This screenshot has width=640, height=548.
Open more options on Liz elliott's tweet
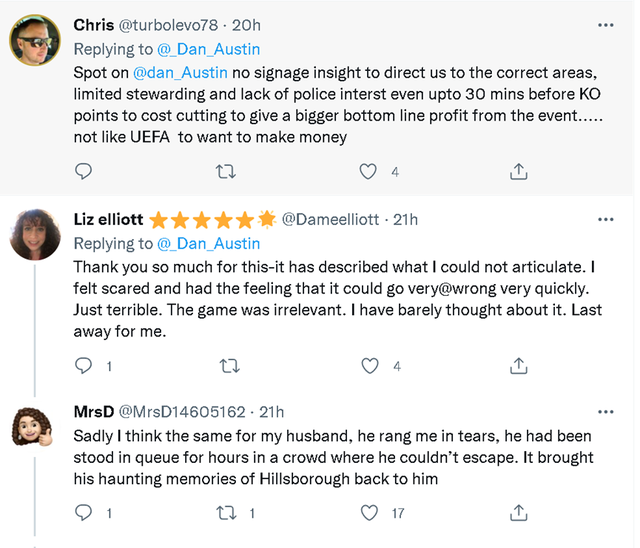click(605, 219)
